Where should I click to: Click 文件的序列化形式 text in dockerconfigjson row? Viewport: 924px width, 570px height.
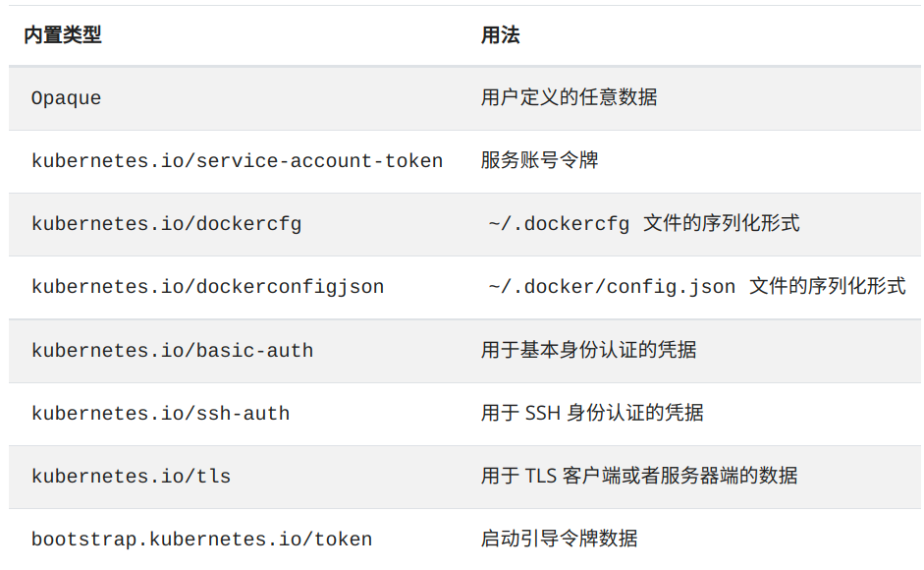point(828,286)
